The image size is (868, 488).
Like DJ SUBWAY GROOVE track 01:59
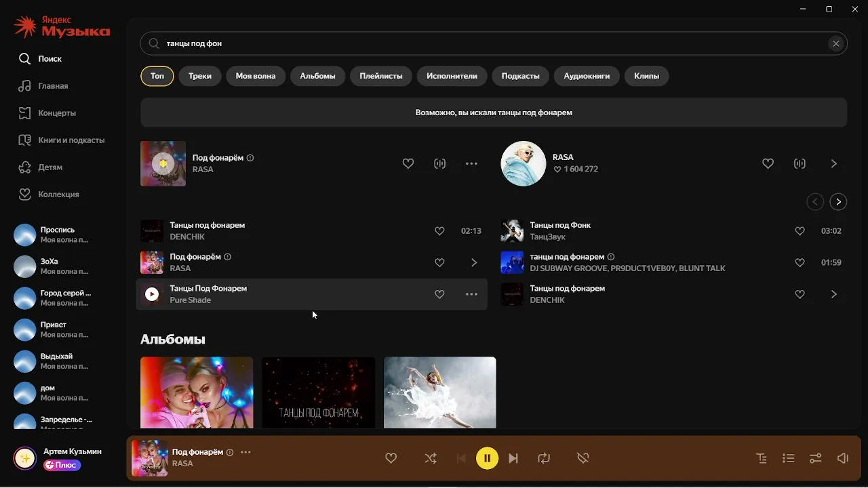click(800, 262)
